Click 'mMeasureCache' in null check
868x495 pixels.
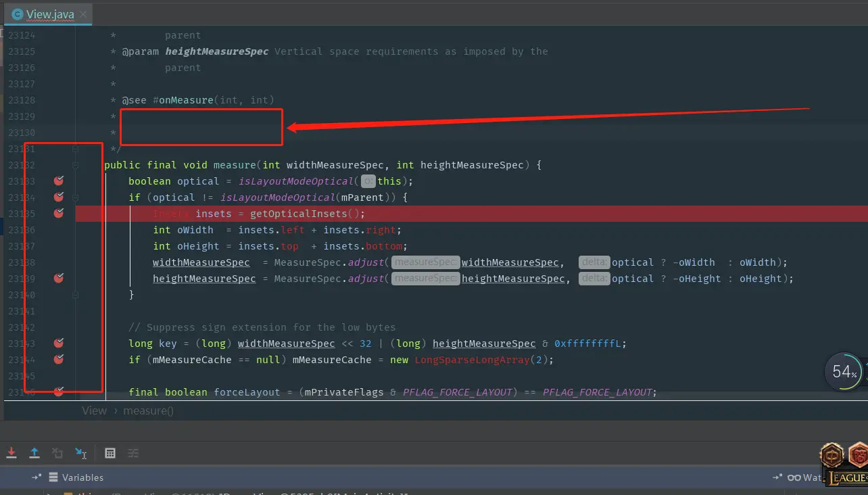(x=192, y=360)
